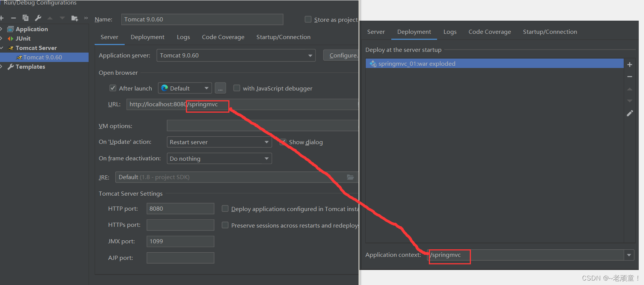Click the Application type icon in tree
The width and height of the screenshot is (644, 285).
pos(11,29)
